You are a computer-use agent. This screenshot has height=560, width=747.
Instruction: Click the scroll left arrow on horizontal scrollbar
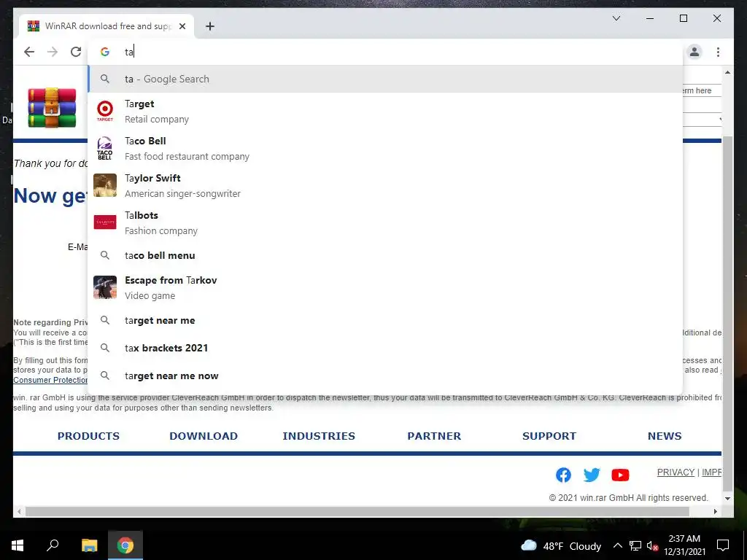point(19,511)
